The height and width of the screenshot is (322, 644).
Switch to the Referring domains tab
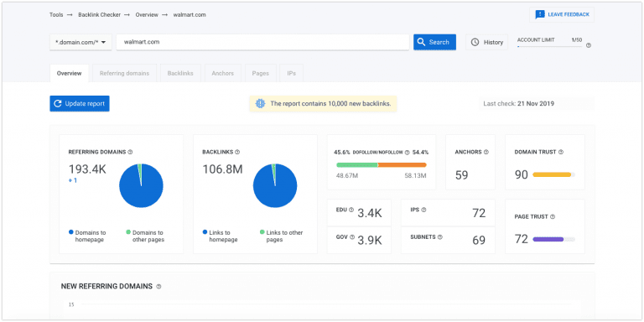click(x=124, y=73)
